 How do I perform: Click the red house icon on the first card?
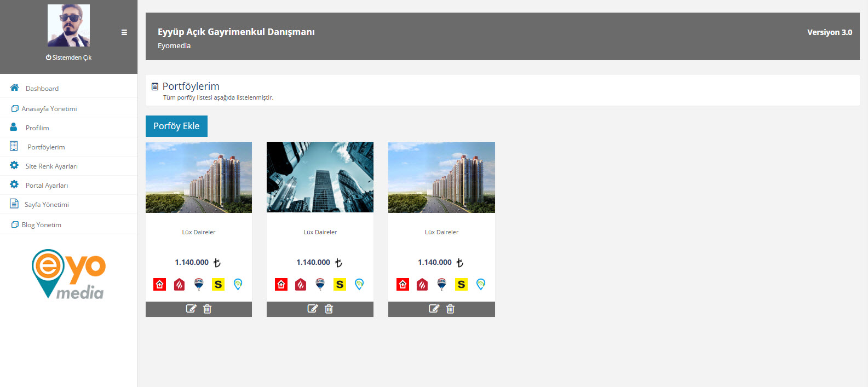pos(159,284)
